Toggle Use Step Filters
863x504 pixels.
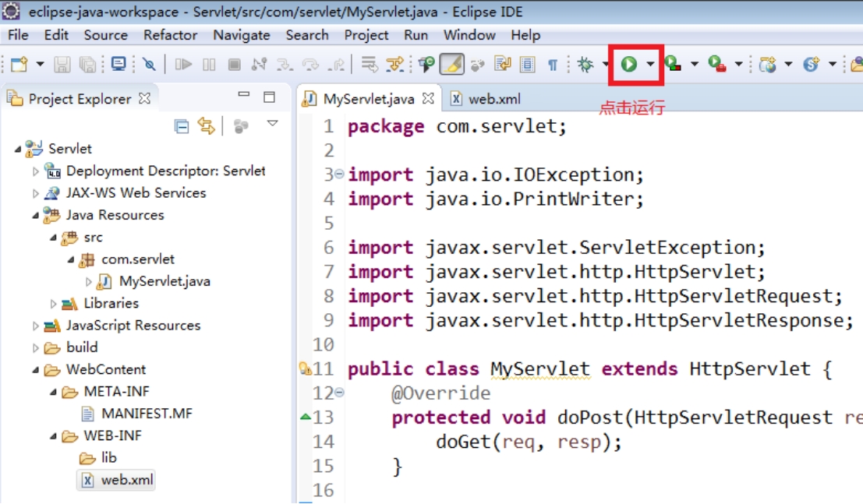point(395,65)
